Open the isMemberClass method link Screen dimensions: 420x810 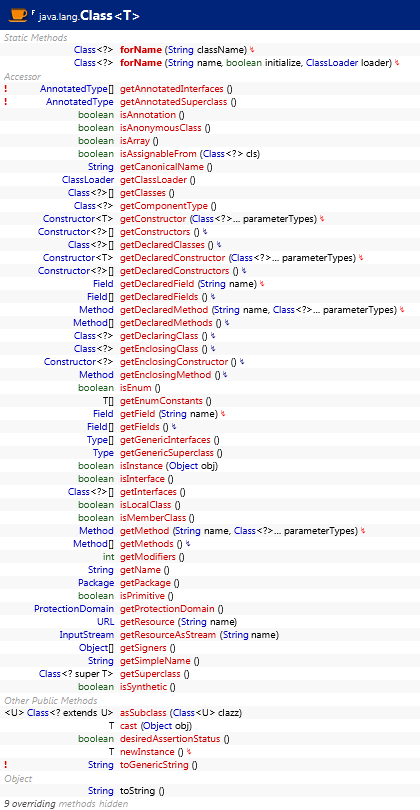coord(153,518)
